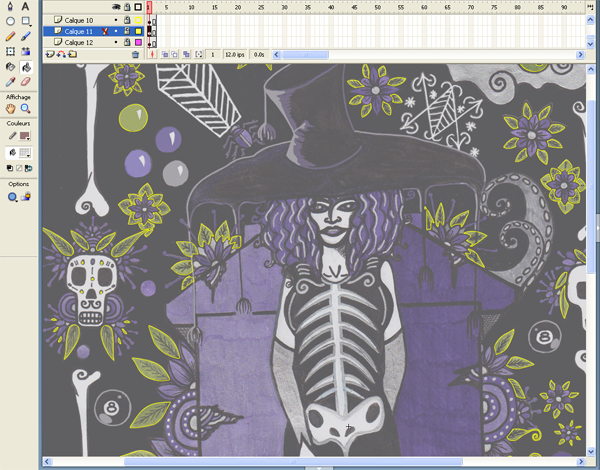Select the Calque 10 layer

[80, 19]
